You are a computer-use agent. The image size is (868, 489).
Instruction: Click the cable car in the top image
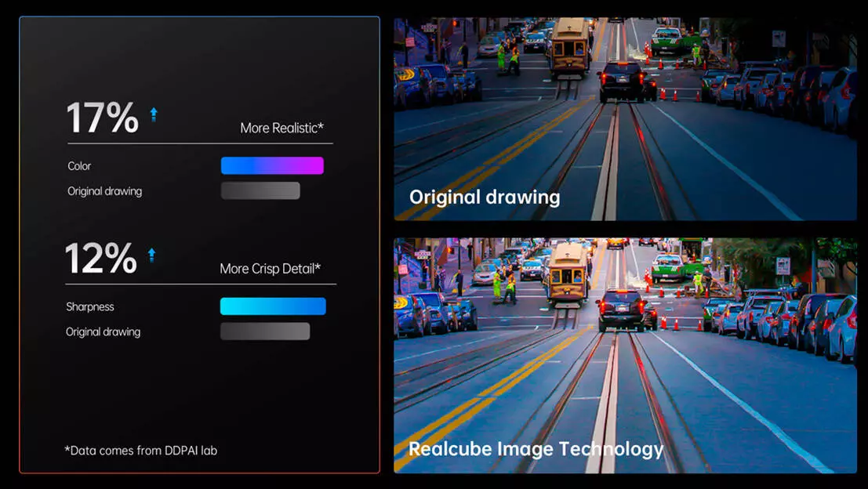click(x=570, y=47)
